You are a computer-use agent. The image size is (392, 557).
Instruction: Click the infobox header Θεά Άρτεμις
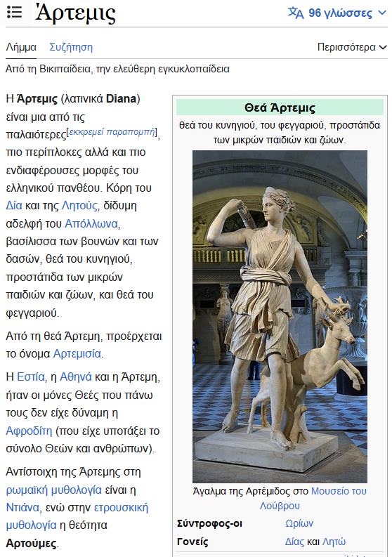coord(280,107)
